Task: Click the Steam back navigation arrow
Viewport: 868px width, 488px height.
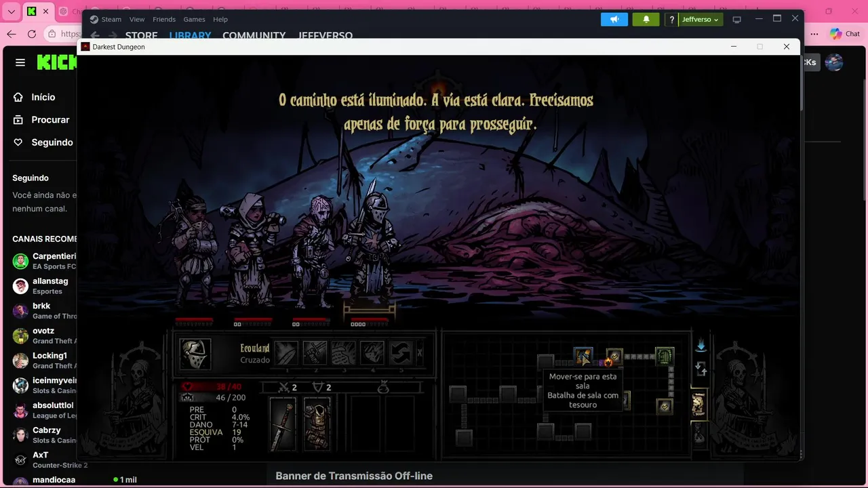Action: pos(95,36)
